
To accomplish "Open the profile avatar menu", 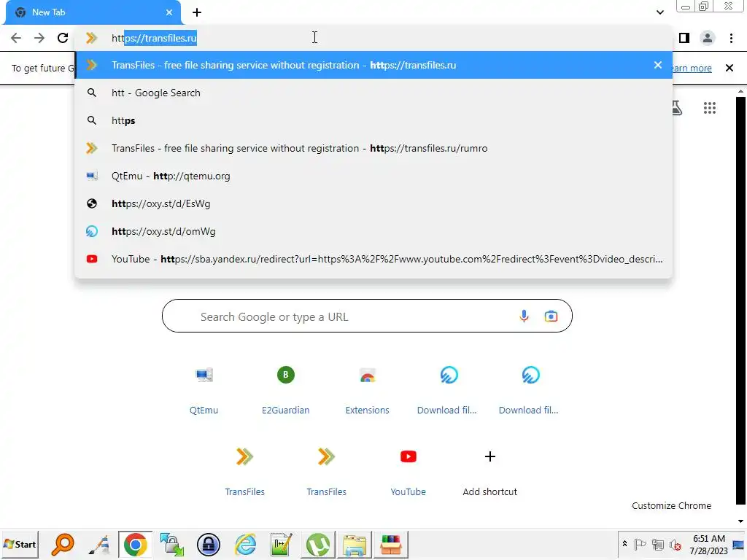I will click(708, 38).
